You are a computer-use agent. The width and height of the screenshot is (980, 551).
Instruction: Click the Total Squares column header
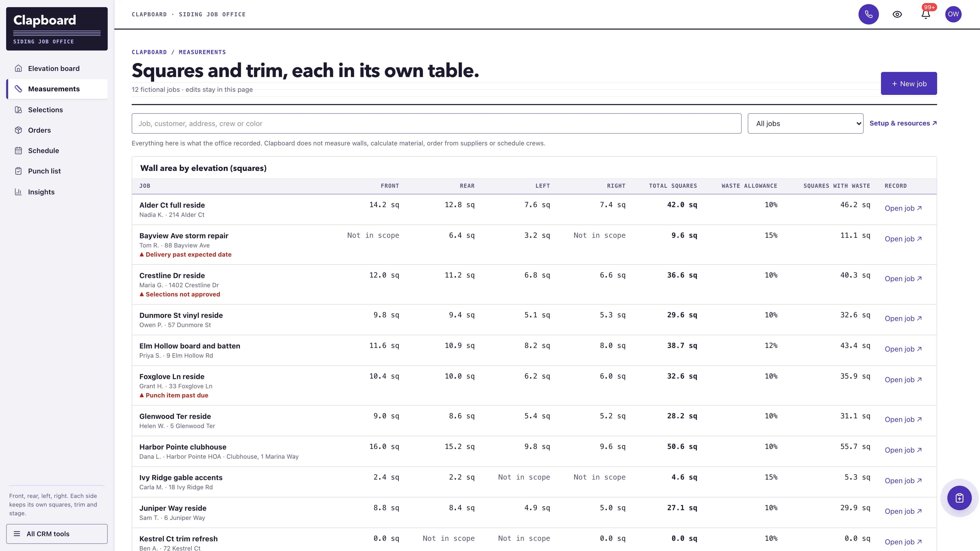[x=673, y=186]
